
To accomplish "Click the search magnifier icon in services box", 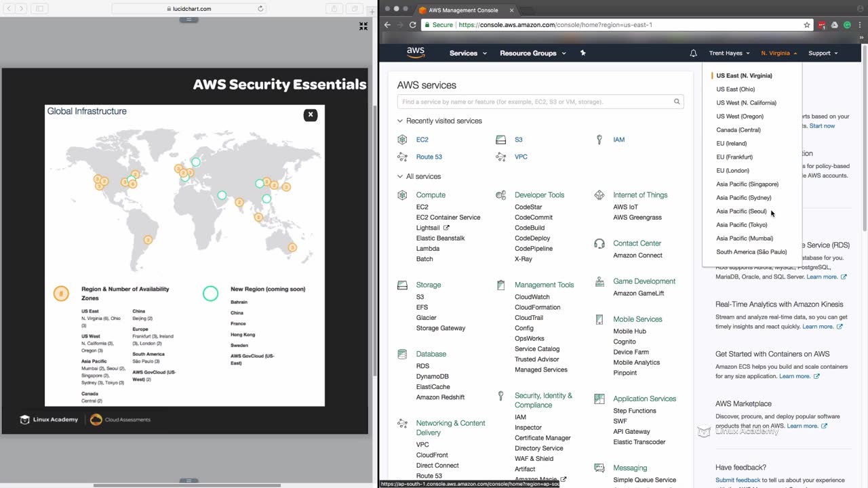I will (x=677, y=102).
